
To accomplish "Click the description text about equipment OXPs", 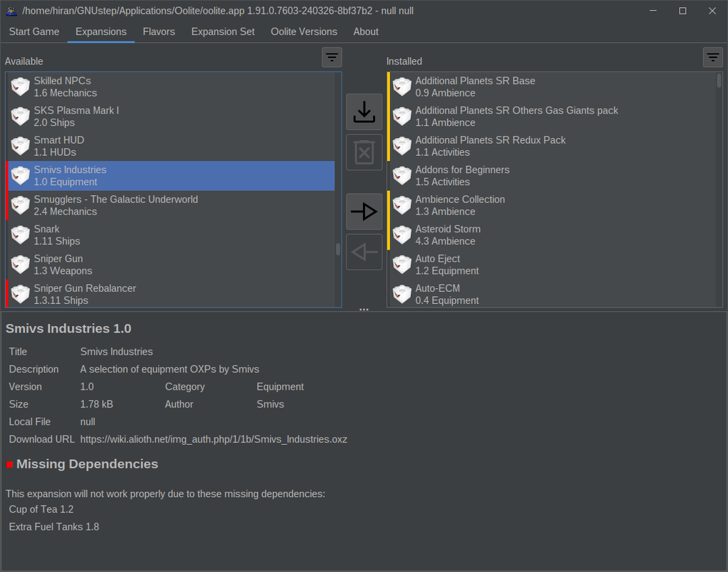I will pyautogui.click(x=169, y=369).
